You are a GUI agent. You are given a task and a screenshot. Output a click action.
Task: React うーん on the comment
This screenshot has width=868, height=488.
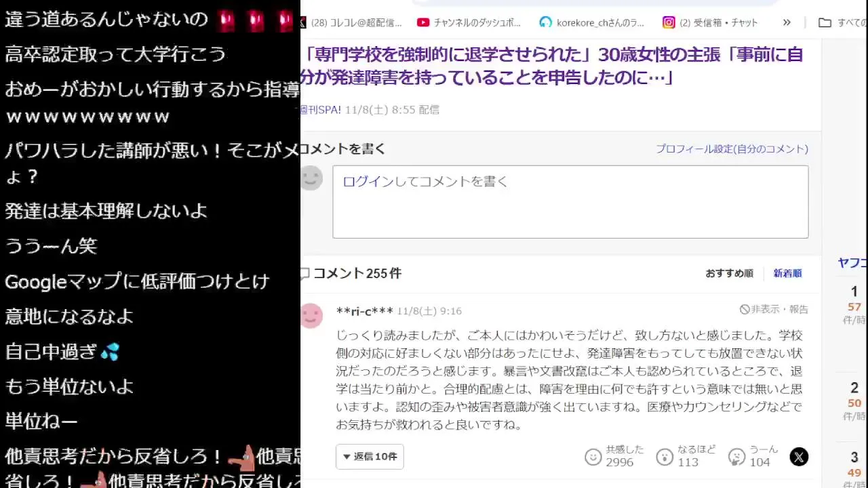tap(736, 457)
